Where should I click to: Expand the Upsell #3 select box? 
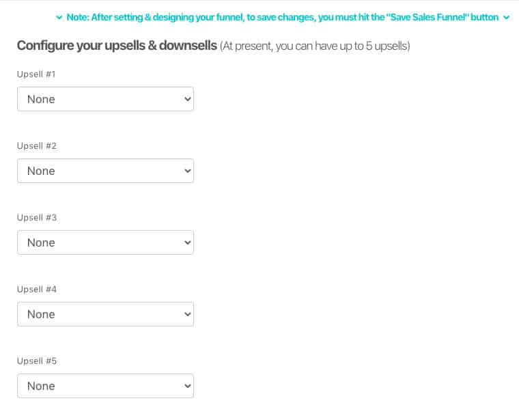coord(105,242)
